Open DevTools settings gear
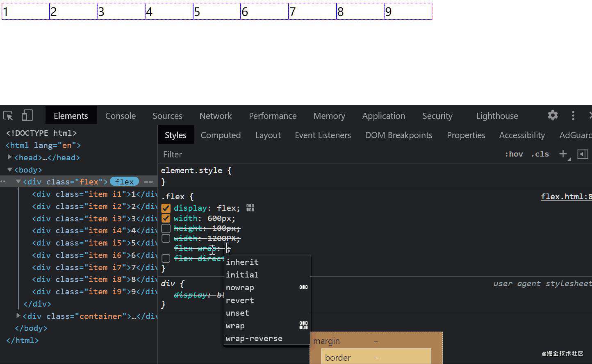592x364 pixels. pos(553,116)
